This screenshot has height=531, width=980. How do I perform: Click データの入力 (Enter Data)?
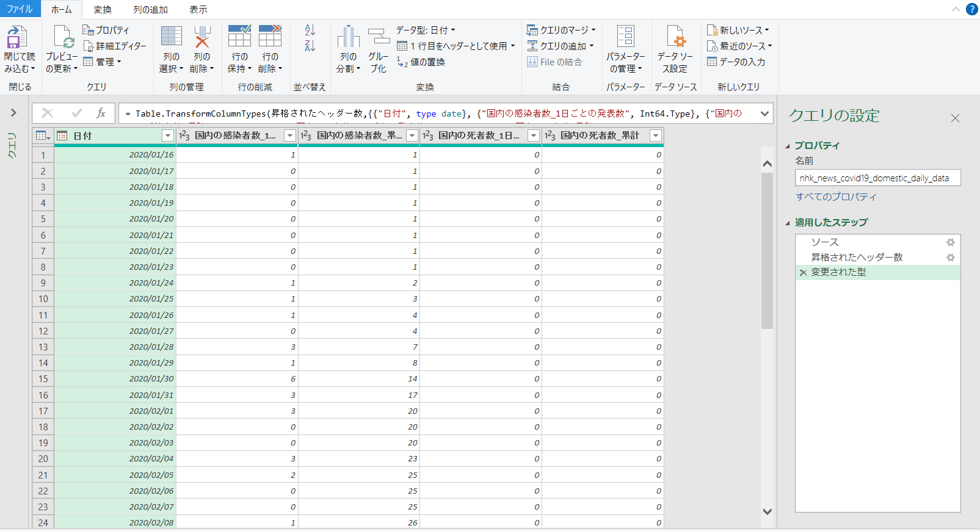tap(736, 62)
